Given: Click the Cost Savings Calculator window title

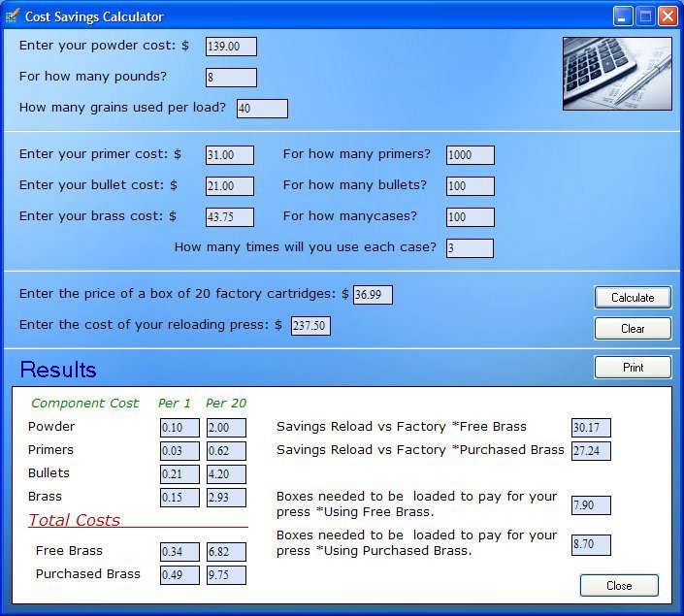Looking at the screenshot, I should (x=94, y=16).
